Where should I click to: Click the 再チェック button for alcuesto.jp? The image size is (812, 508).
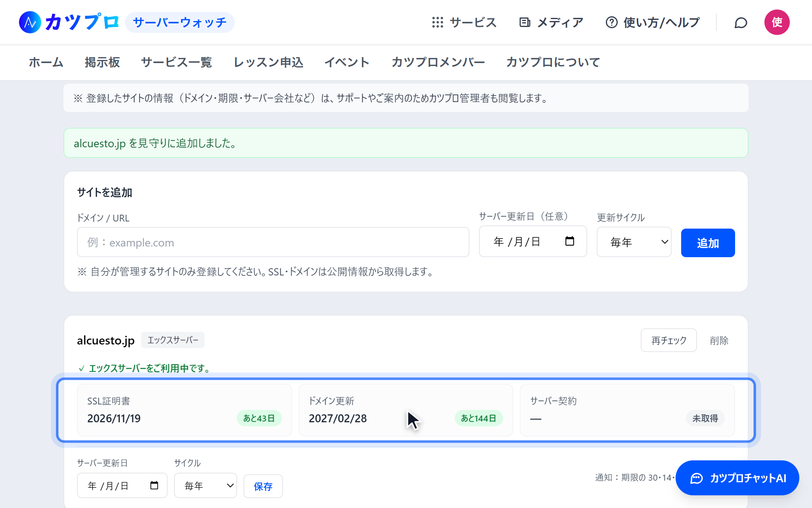click(668, 340)
